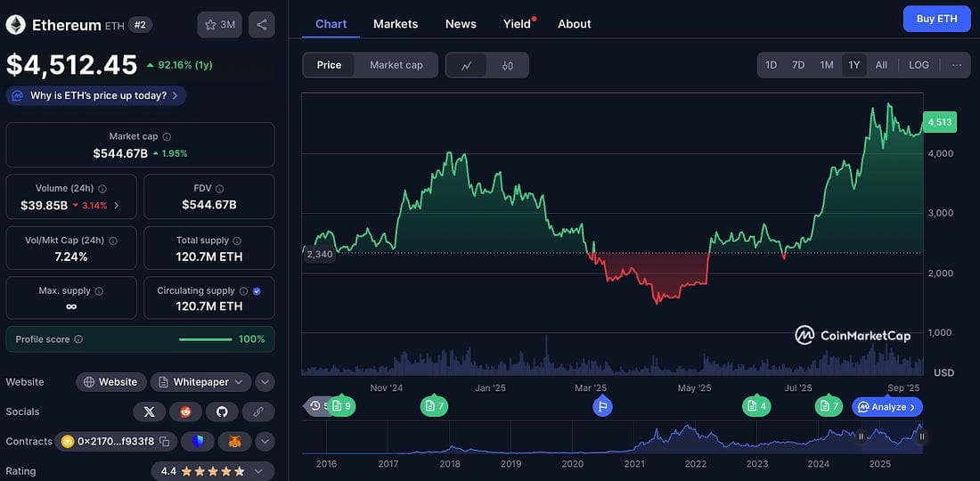The width and height of the screenshot is (980, 481).
Task: Set chart range to 1M
Action: pyautogui.click(x=826, y=65)
